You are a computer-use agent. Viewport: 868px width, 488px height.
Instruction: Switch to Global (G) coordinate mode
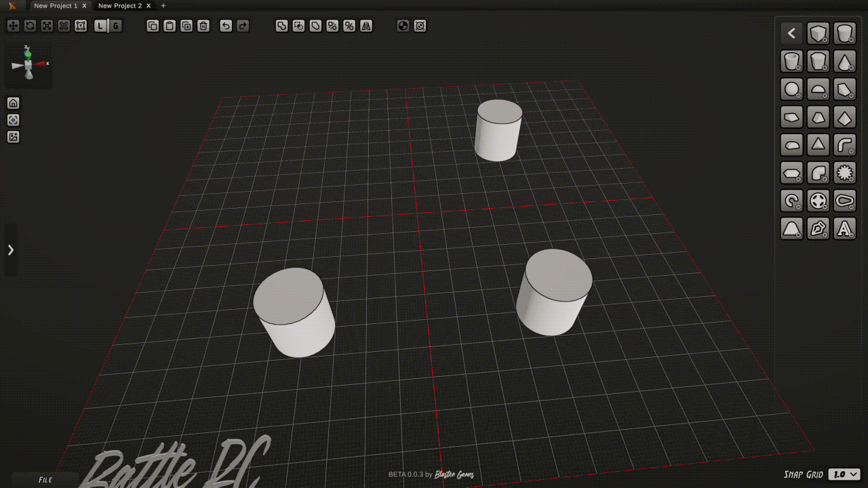[x=116, y=26]
